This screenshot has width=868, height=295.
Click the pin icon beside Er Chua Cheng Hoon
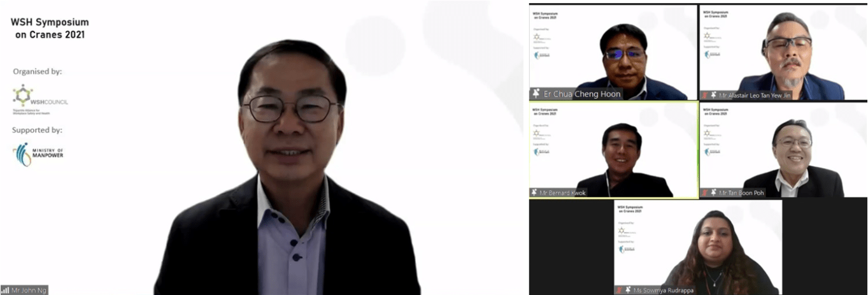[x=536, y=94]
